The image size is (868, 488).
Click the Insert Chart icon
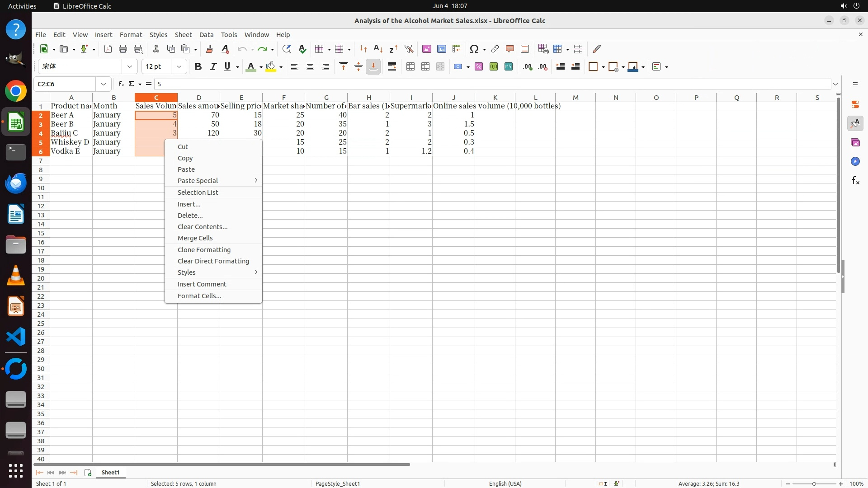click(x=442, y=49)
